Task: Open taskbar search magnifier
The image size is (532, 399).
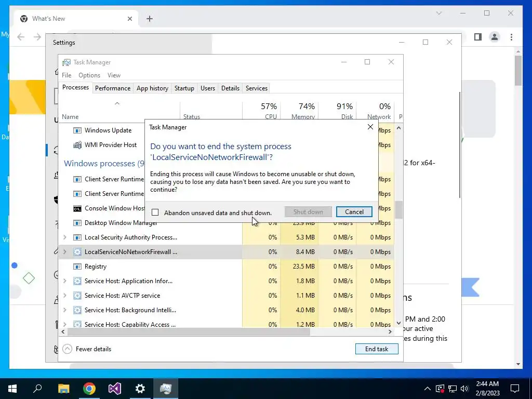Action: click(x=37, y=389)
